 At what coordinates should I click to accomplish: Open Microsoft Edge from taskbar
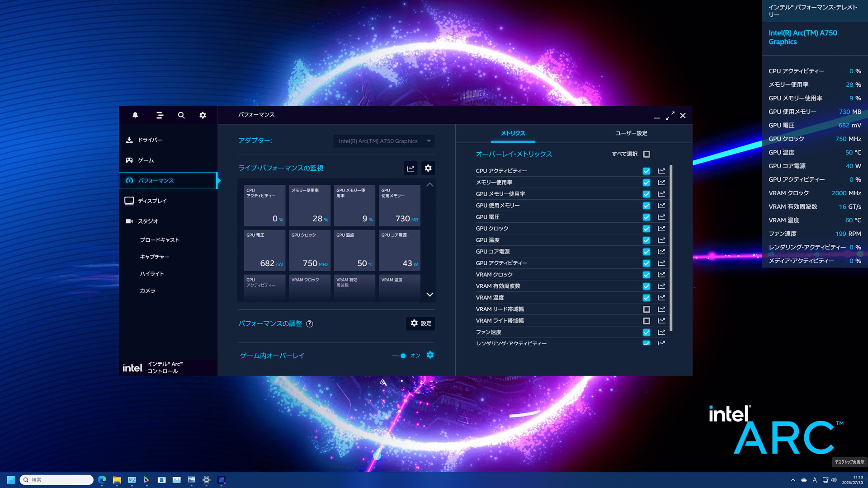click(102, 480)
